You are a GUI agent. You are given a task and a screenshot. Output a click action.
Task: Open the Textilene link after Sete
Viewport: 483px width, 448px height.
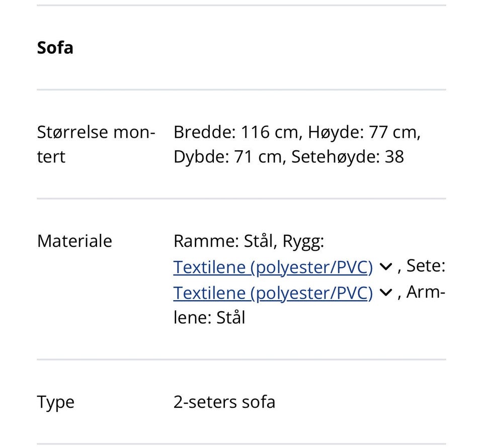[273, 293]
